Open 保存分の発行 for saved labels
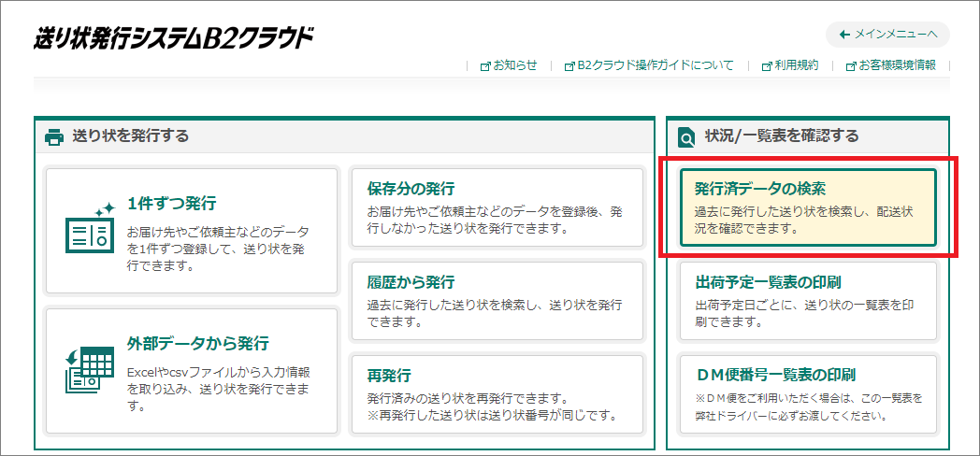Image resolution: width=980 pixels, height=456 pixels. click(x=497, y=207)
